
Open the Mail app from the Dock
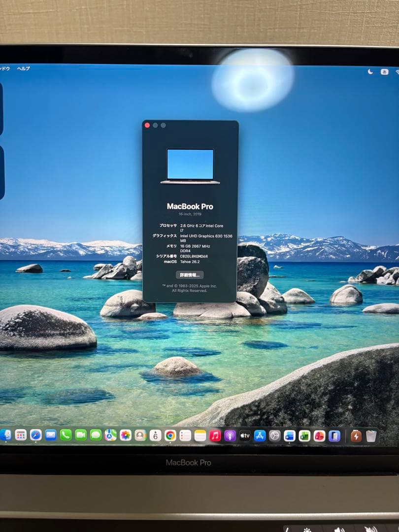tap(50, 436)
